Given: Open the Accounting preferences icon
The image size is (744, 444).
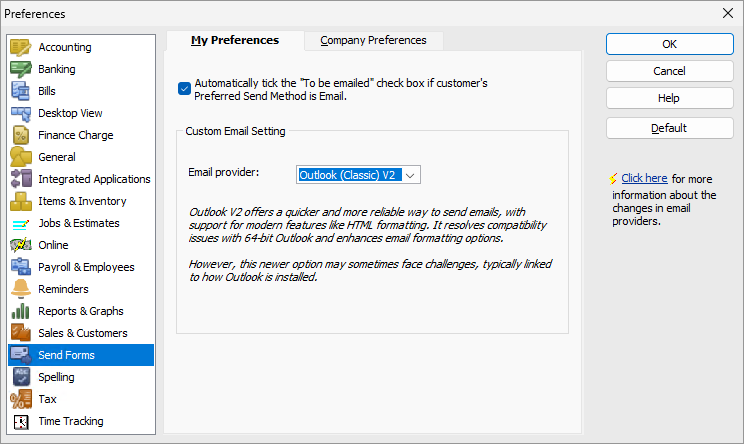Looking at the screenshot, I should point(21,47).
